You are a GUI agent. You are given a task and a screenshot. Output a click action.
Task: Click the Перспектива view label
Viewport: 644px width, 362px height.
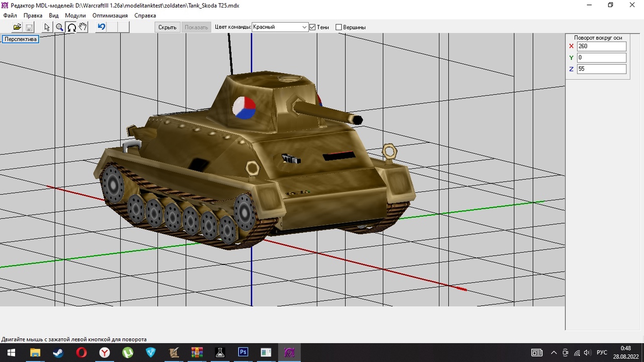21,39
